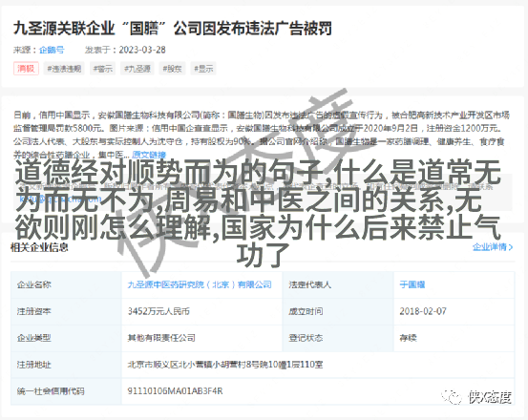Click the 相关企业信息 section heading
The width and height of the screenshot is (528, 420).
coord(39,247)
